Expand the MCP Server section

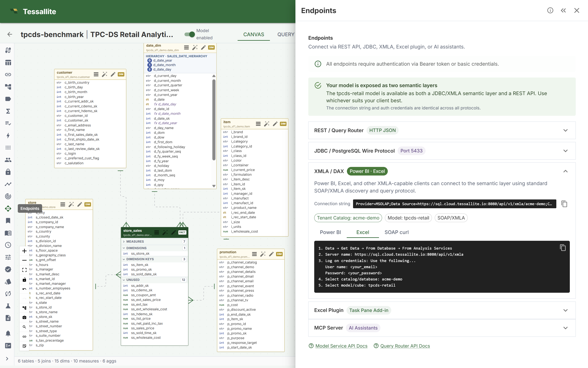(x=442, y=328)
